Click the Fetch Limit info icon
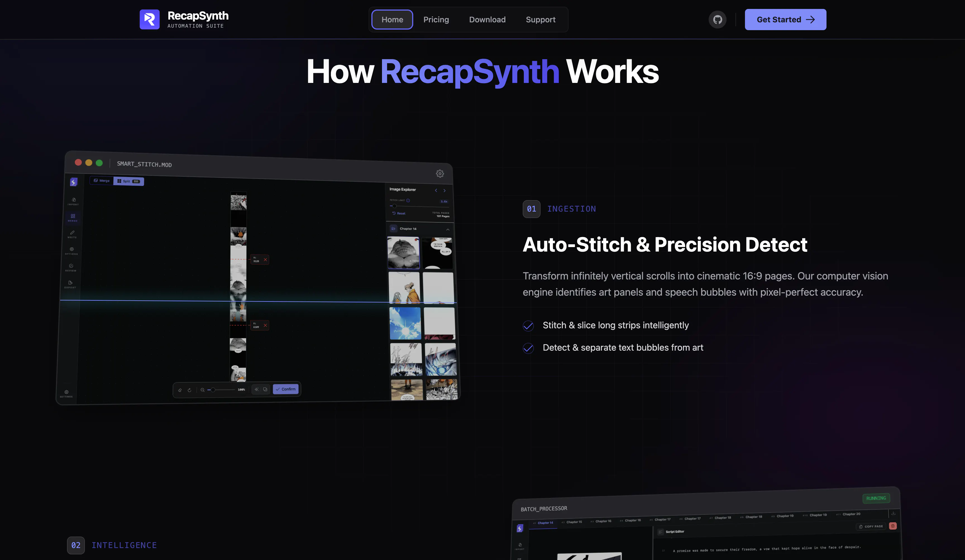 (408, 200)
